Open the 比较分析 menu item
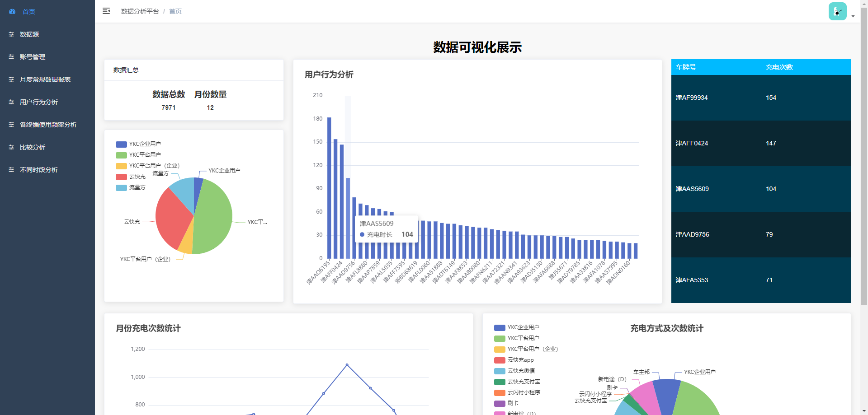Screen dimensions: 868x415 [33, 147]
